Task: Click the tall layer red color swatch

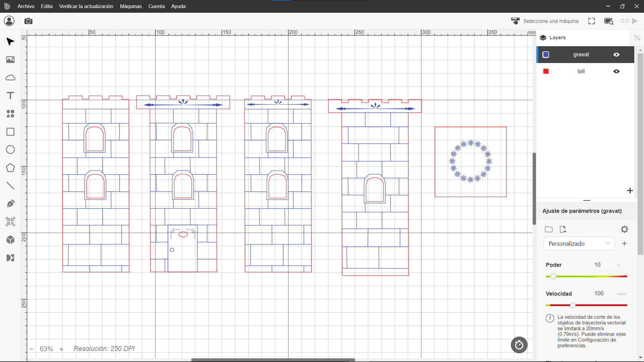Action: coord(546,71)
